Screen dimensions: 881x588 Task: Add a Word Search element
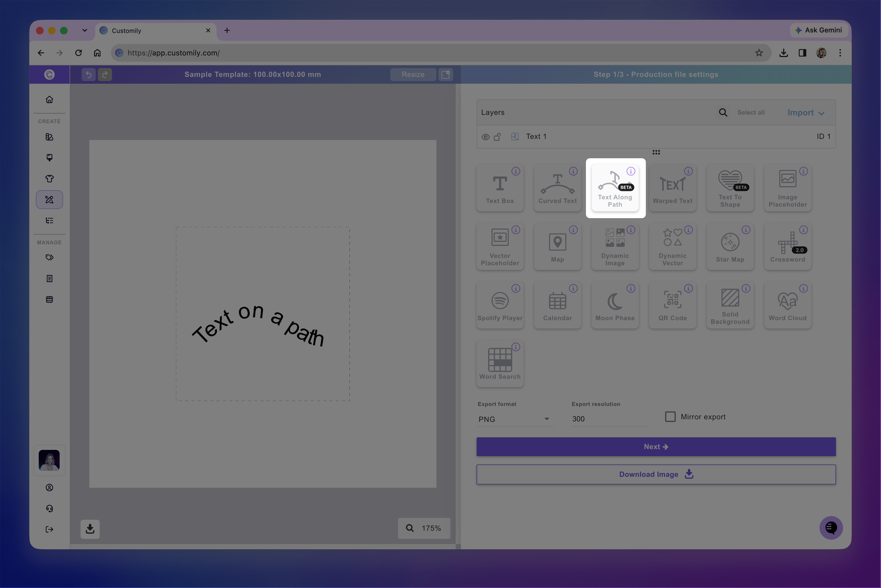tap(500, 363)
